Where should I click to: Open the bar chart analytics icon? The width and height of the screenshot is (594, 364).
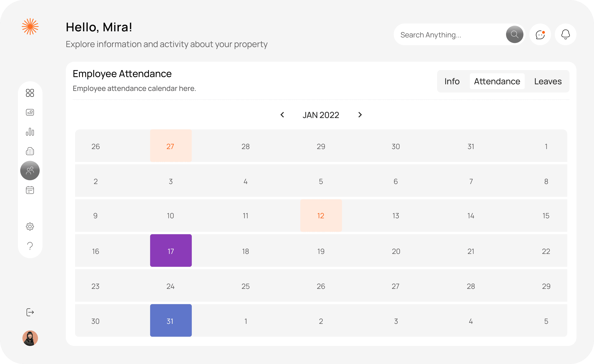[30, 132]
